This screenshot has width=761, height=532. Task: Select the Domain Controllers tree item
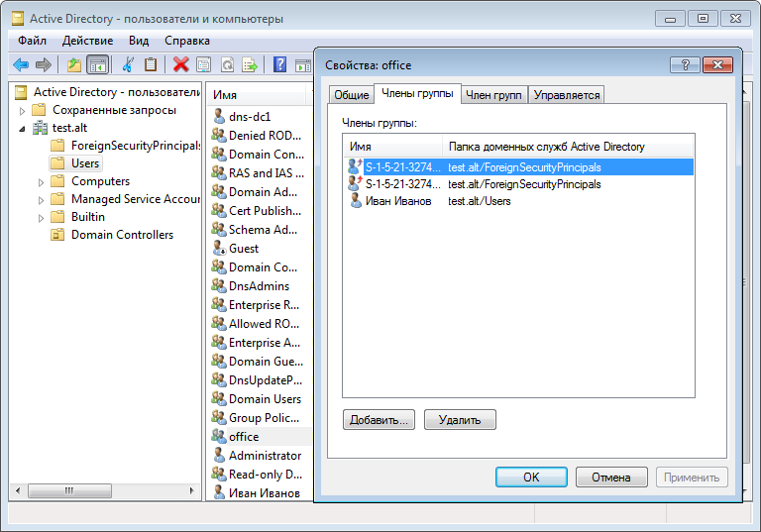[112, 235]
